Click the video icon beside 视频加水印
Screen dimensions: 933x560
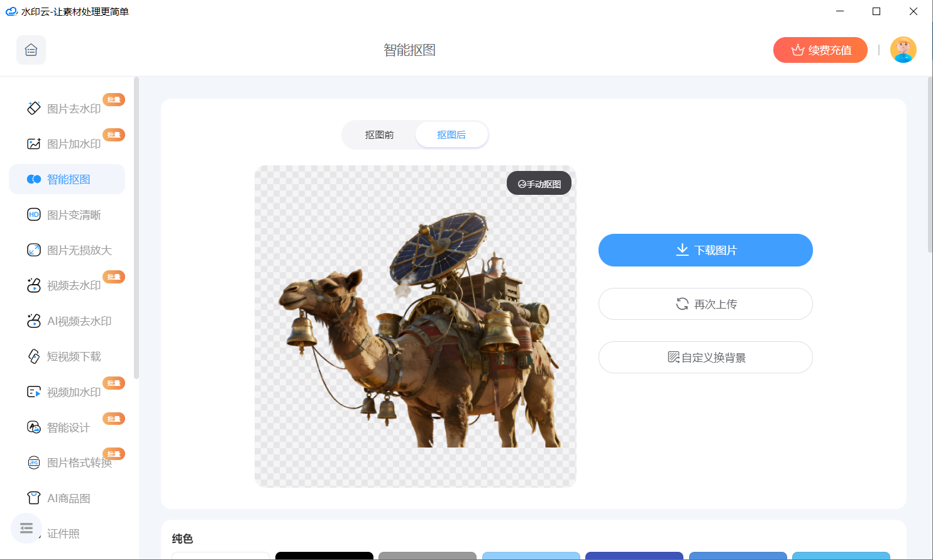click(x=34, y=392)
